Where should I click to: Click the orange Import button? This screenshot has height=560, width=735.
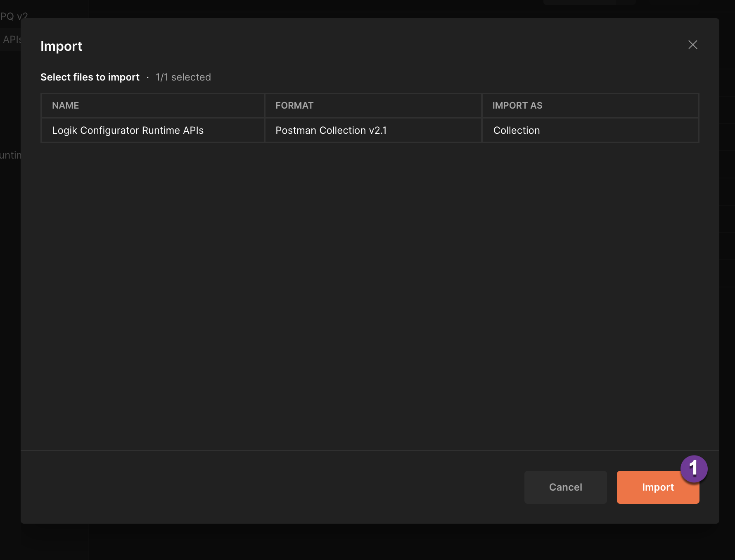pyautogui.click(x=657, y=487)
